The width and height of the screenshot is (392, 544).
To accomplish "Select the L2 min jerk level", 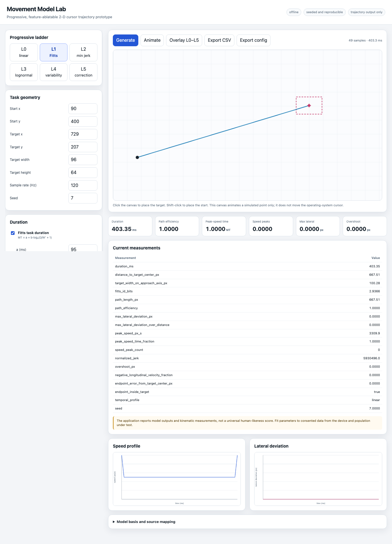I will (83, 52).
